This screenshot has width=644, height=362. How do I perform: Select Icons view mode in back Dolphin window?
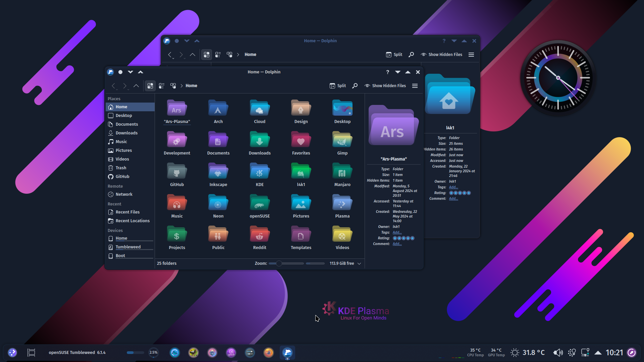pyautogui.click(x=207, y=55)
